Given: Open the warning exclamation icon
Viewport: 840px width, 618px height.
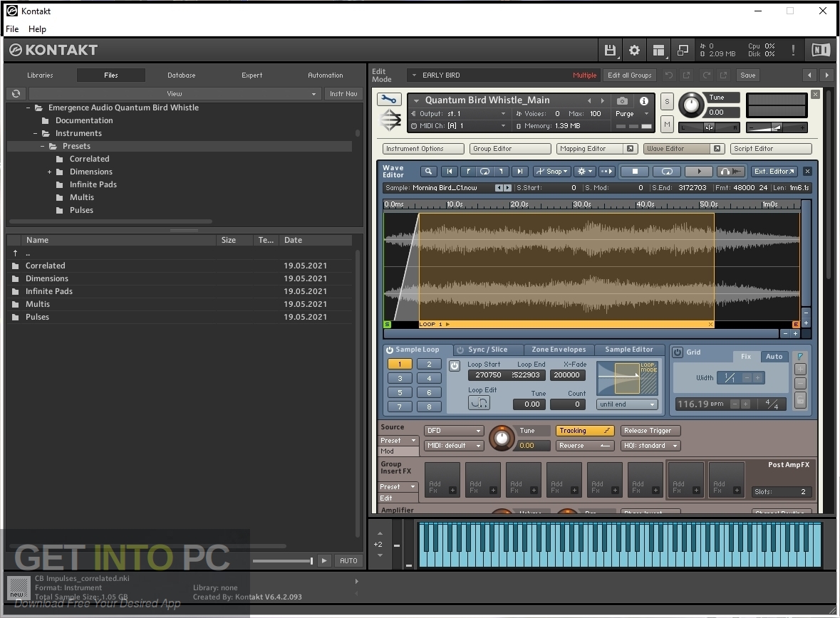Looking at the screenshot, I should click(793, 51).
